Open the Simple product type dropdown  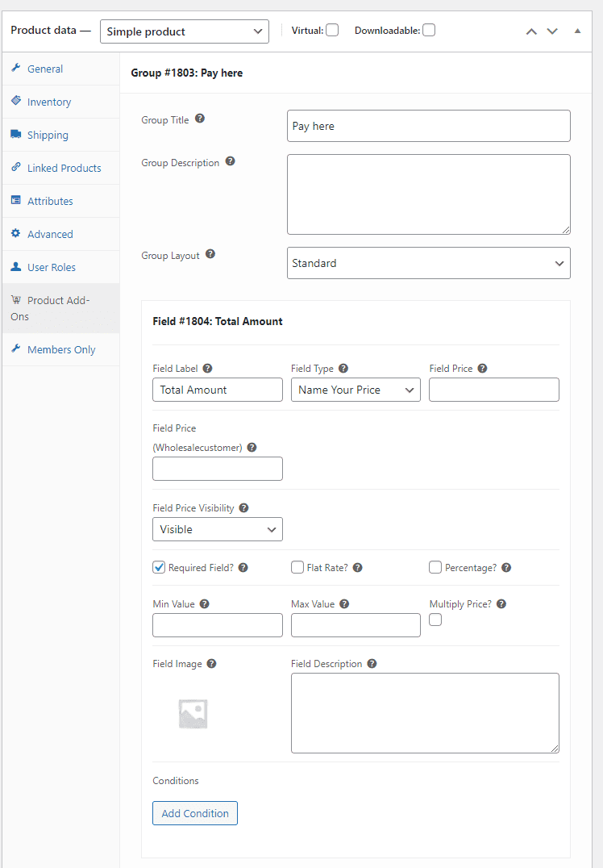[185, 31]
